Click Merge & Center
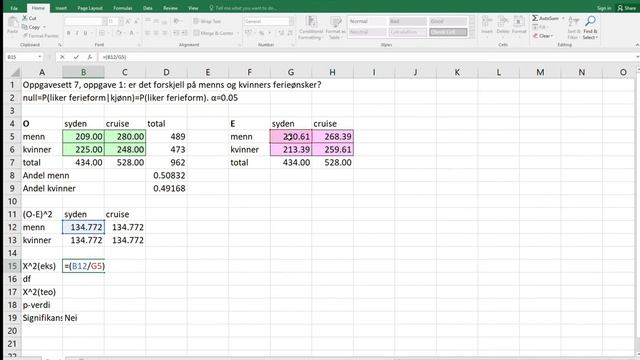Screen dimensions: 640x360 213,33
